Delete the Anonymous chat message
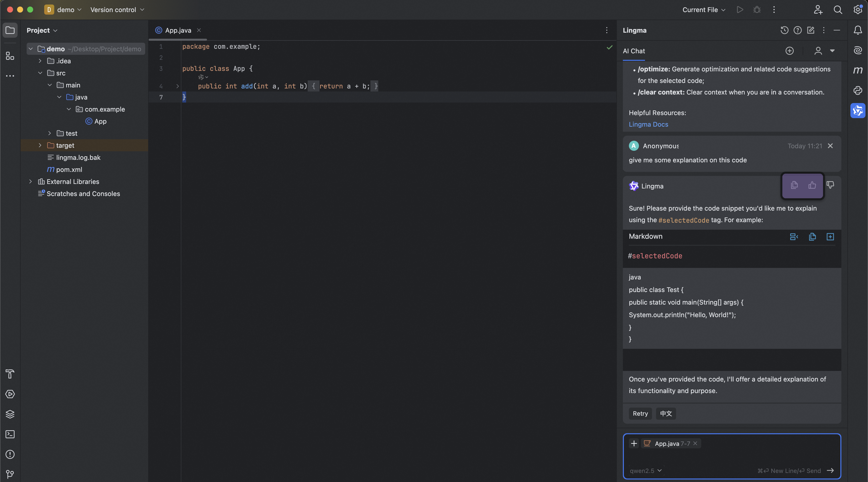 830,146
